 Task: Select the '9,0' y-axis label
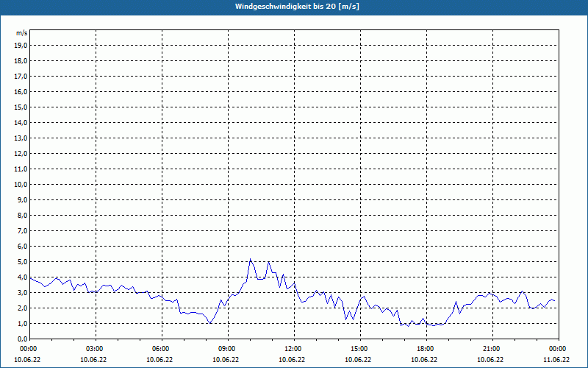22,199
